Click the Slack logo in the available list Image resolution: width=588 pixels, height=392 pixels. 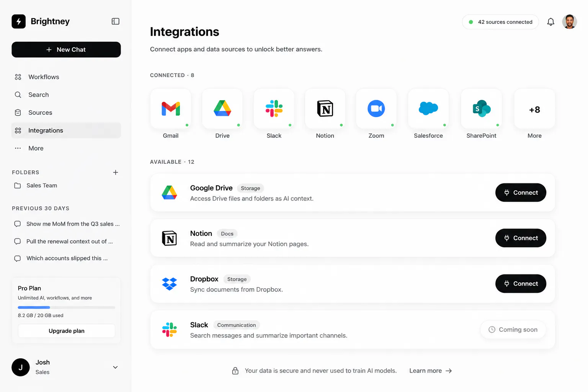[x=169, y=330]
